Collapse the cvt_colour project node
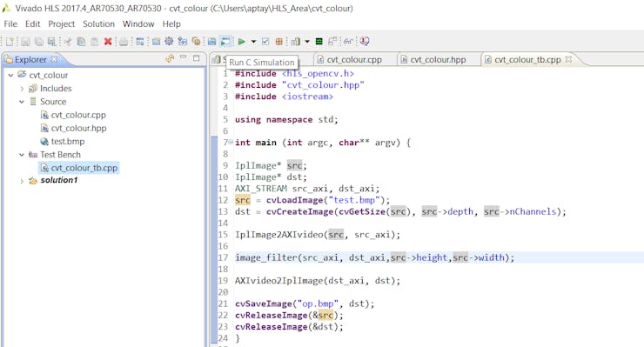This screenshot has height=347, width=644. (x=11, y=75)
